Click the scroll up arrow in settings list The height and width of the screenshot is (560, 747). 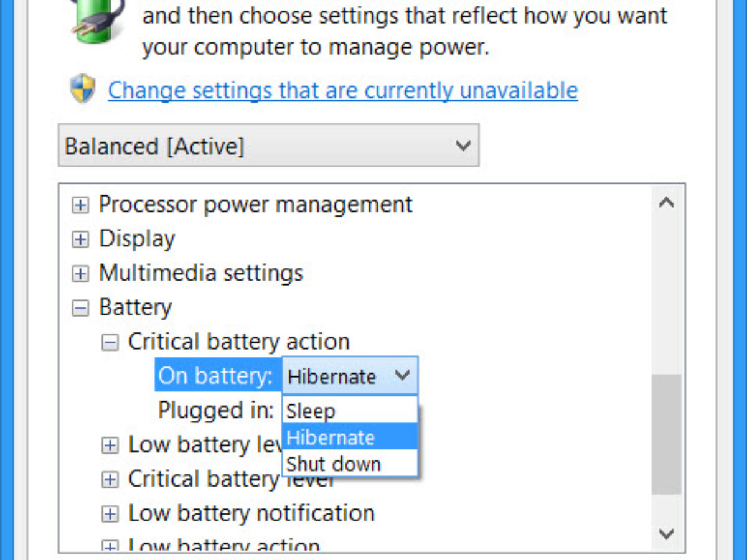[x=666, y=203]
